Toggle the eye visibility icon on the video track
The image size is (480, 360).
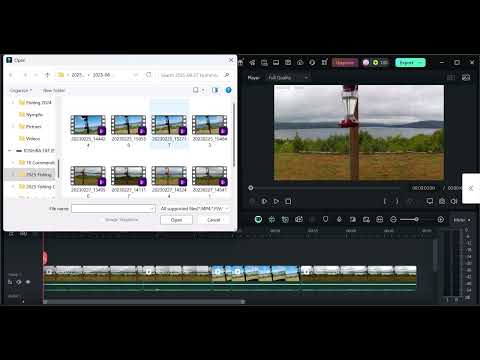28,282
